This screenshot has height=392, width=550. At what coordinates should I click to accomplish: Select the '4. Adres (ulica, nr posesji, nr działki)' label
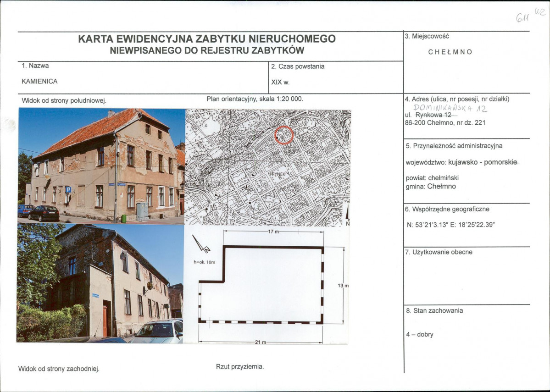coord(457,99)
